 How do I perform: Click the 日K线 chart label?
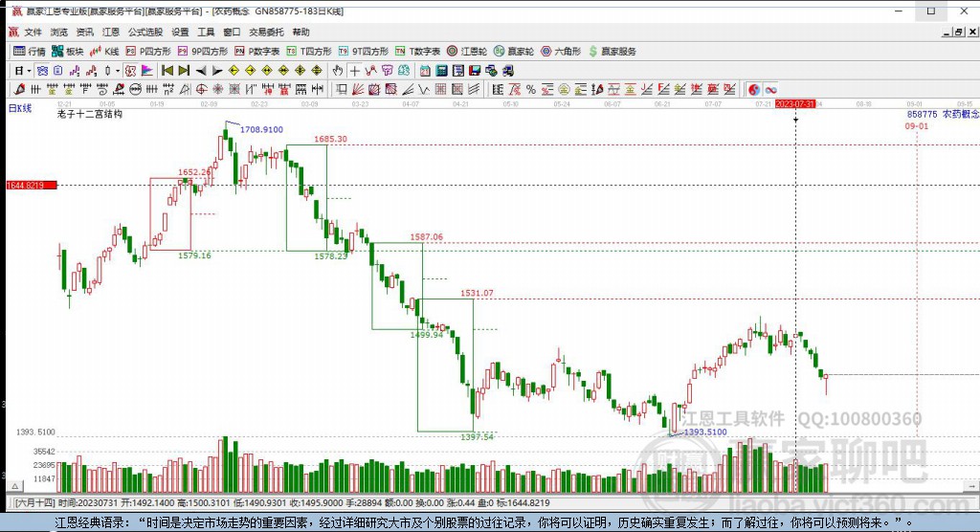click(20, 108)
